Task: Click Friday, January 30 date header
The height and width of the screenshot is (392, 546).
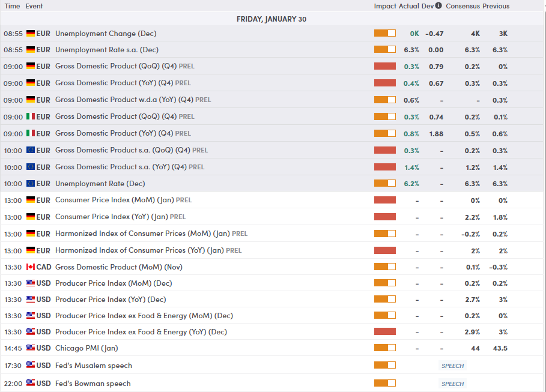Action: 271,19
